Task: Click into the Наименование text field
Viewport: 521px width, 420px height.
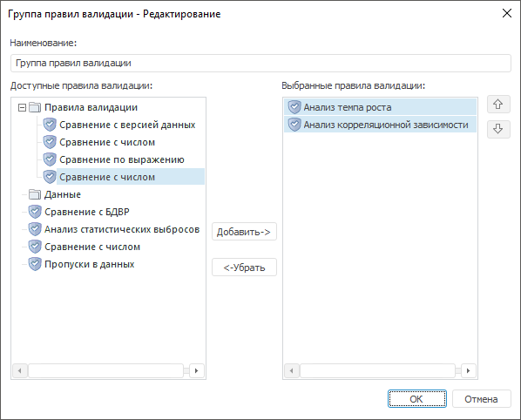Action: pos(260,63)
